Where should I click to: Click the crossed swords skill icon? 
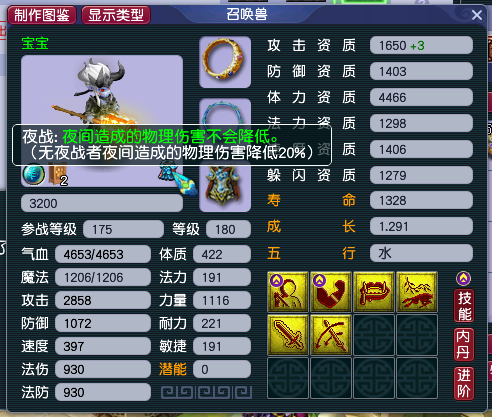click(331, 335)
